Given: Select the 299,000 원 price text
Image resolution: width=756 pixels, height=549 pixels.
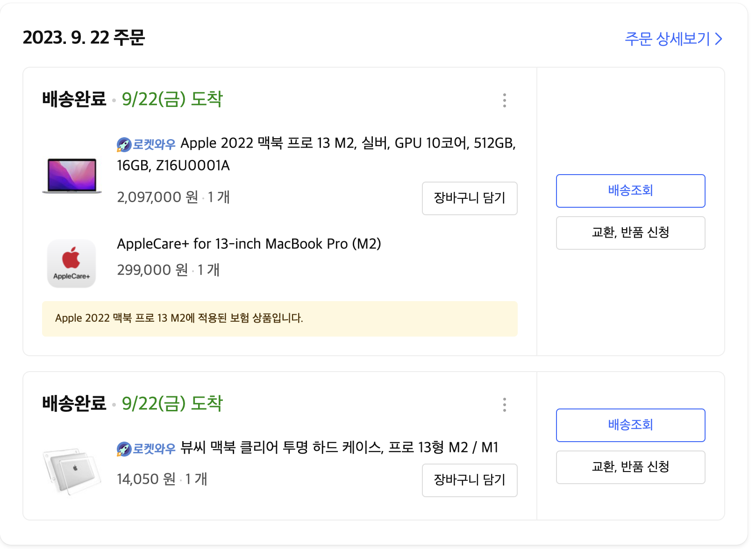Looking at the screenshot, I should pyautogui.click(x=152, y=270).
